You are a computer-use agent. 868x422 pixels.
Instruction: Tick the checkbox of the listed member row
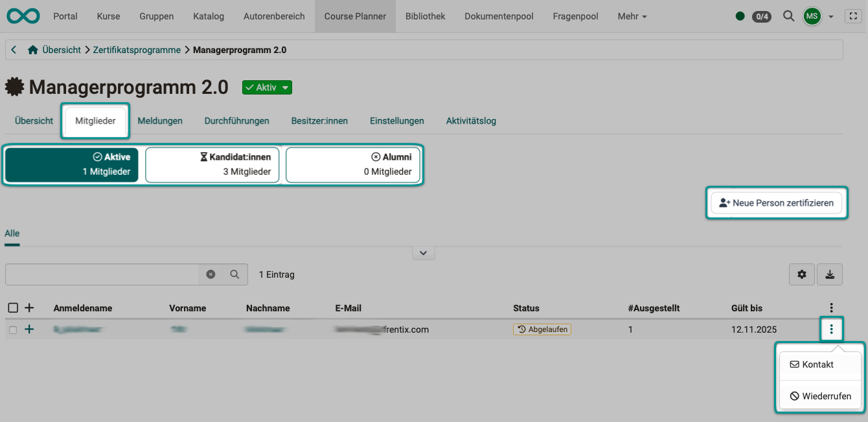pos(12,329)
